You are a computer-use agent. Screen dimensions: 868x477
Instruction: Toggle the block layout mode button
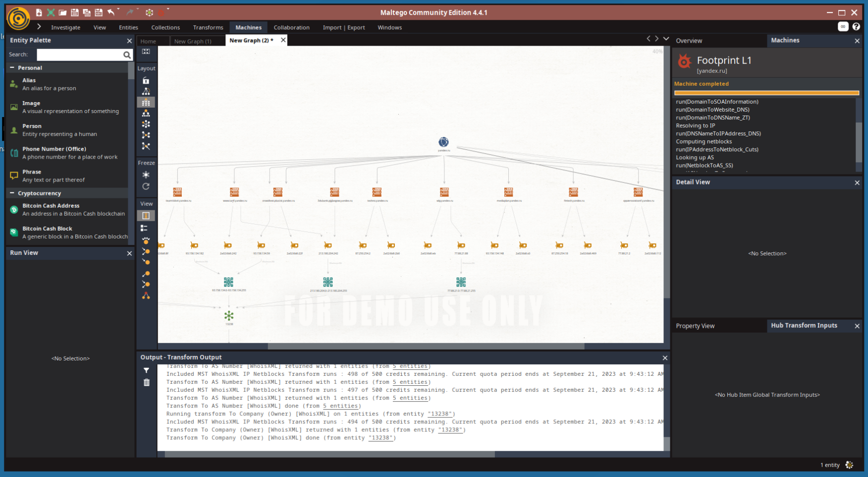click(x=146, y=102)
